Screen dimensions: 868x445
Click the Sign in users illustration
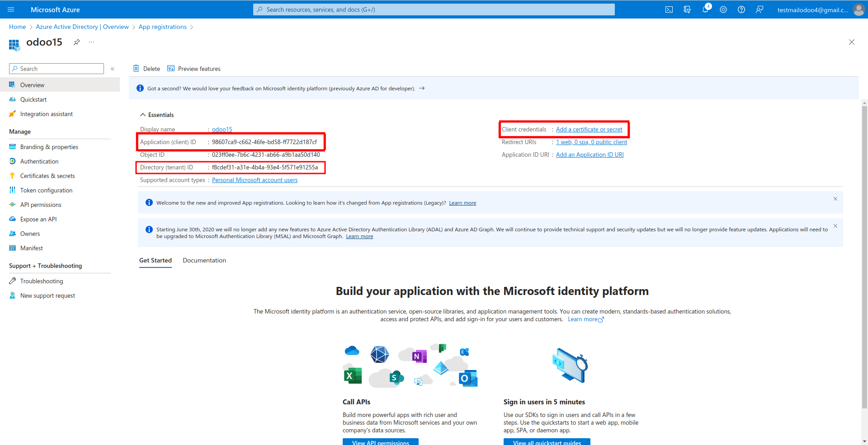pyautogui.click(x=570, y=365)
